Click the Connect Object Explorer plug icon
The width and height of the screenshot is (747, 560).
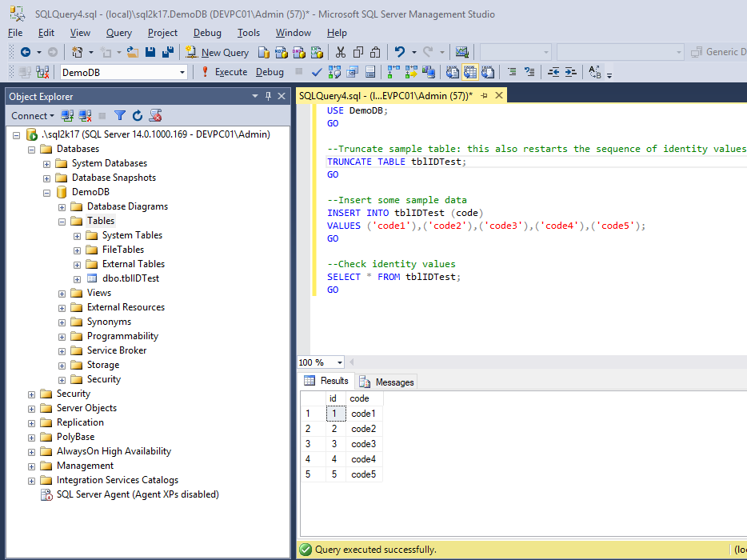[x=67, y=116]
